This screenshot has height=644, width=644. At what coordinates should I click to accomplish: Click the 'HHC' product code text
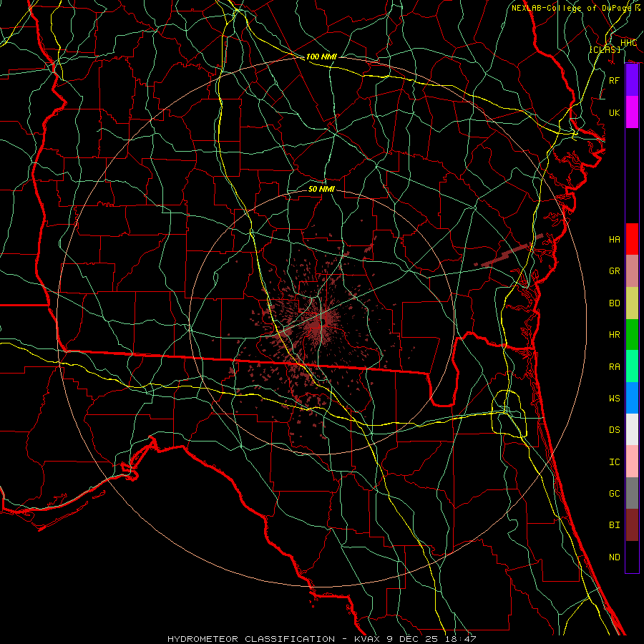[629, 43]
